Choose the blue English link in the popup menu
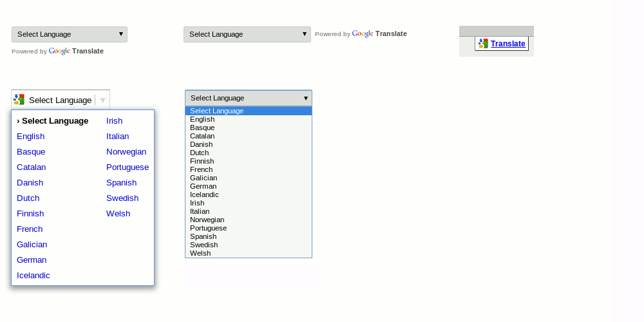 [x=31, y=137]
